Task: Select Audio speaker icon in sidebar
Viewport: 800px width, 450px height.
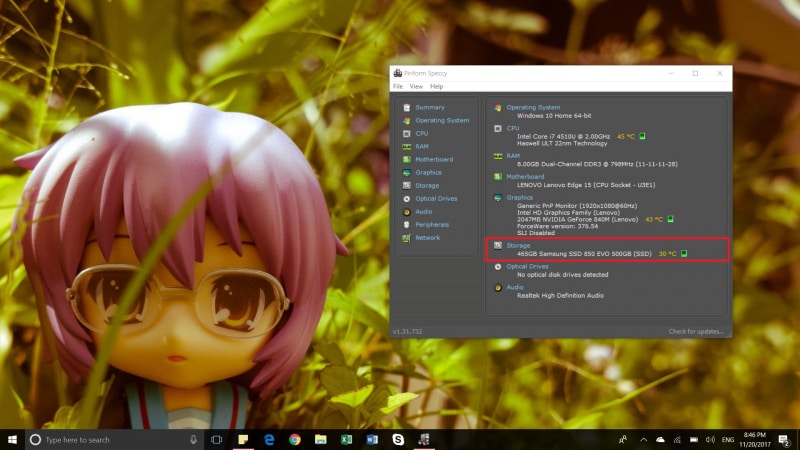Action: (407, 212)
